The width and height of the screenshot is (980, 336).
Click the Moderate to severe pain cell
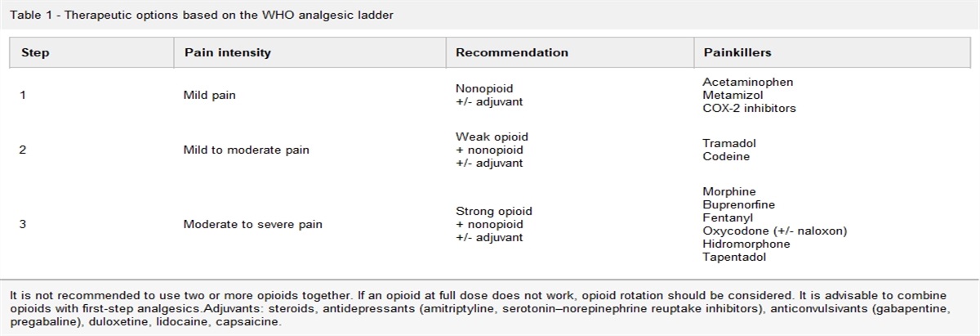252,224
